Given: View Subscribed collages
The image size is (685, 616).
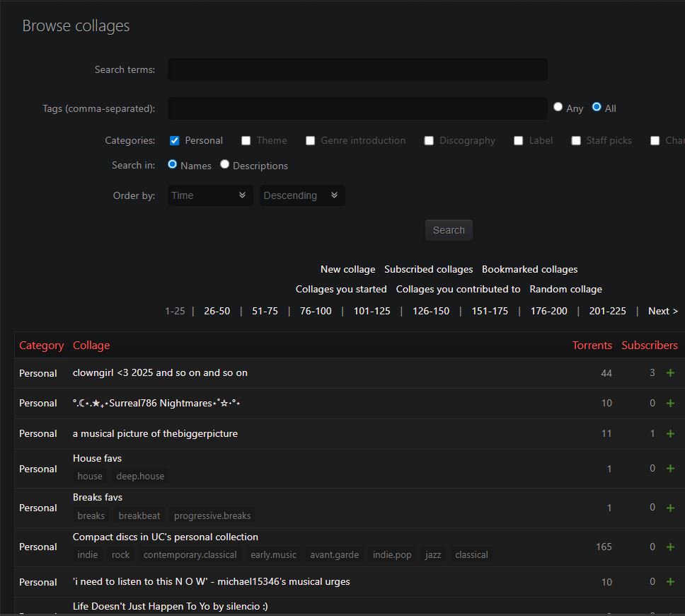Looking at the screenshot, I should pyautogui.click(x=429, y=269).
